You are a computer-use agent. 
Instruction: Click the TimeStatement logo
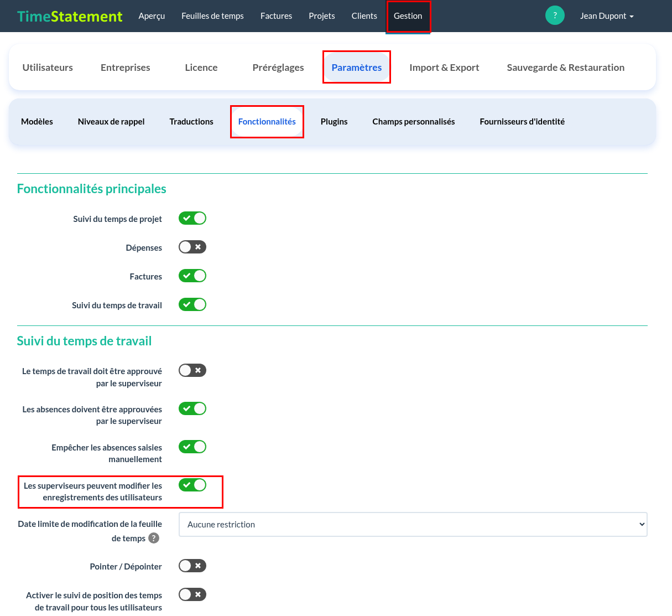point(70,16)
